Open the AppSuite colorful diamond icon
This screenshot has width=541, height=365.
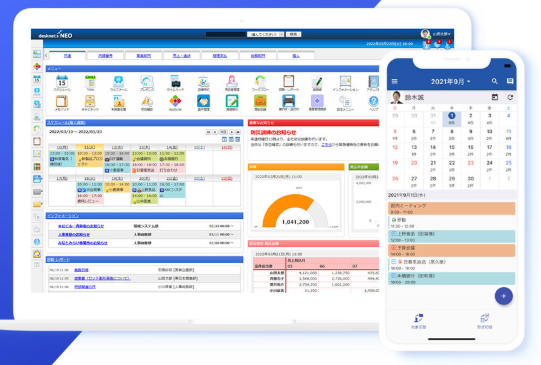175,101
